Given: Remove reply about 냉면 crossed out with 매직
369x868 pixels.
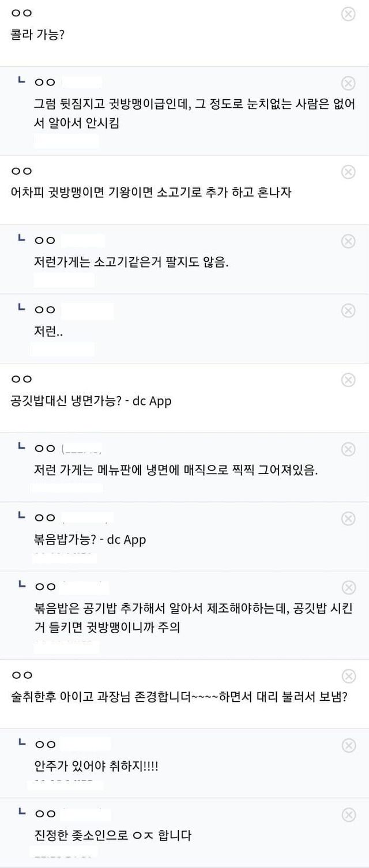Looking at the screenshot, I should [x=348, y=449].
